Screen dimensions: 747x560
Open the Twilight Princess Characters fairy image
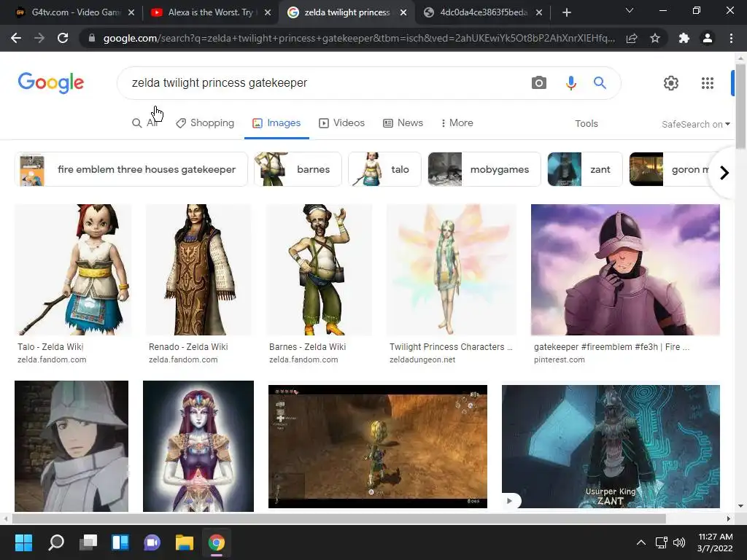point(452,270)
